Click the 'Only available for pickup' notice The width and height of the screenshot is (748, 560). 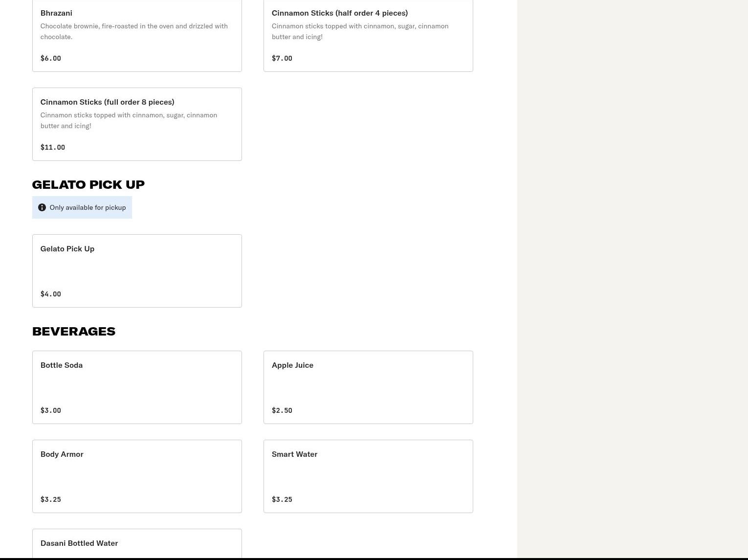(x=82, y=207)
